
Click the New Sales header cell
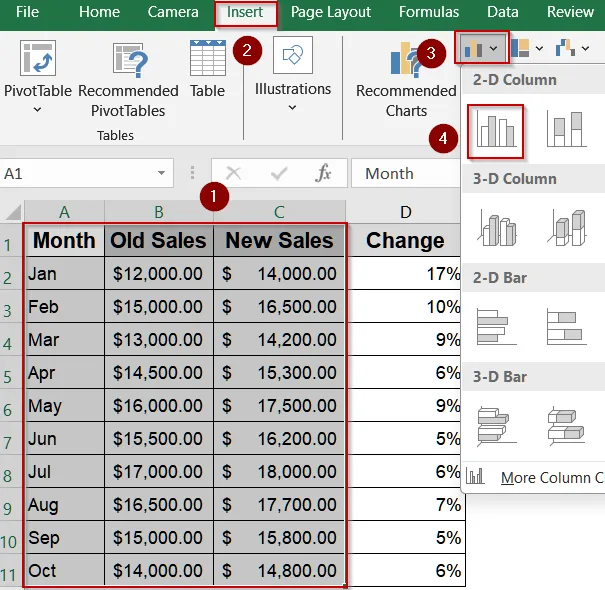(x=279, y=240)
